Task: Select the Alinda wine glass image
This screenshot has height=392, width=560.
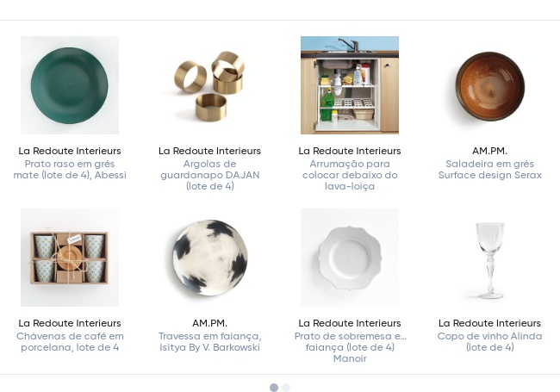Action: [489, 258]
